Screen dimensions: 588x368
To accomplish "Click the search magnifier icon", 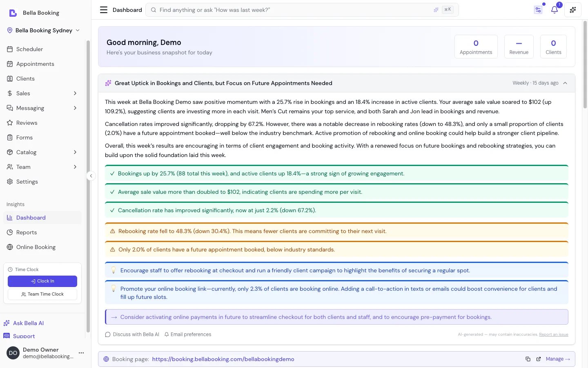I will pos(154,10).
